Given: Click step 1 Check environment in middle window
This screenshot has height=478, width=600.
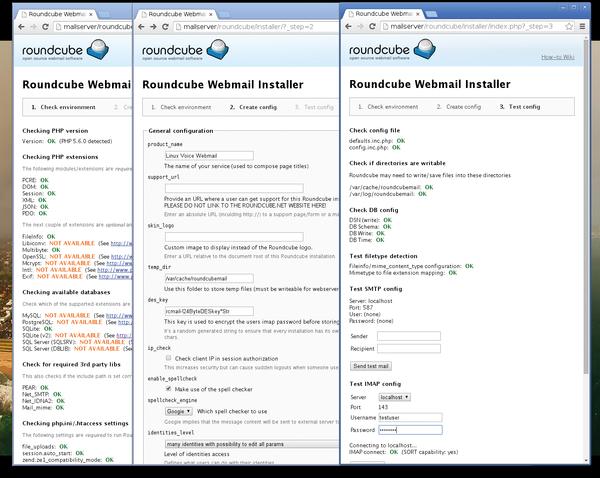Looking at the screenshot, I should (181, 107).
